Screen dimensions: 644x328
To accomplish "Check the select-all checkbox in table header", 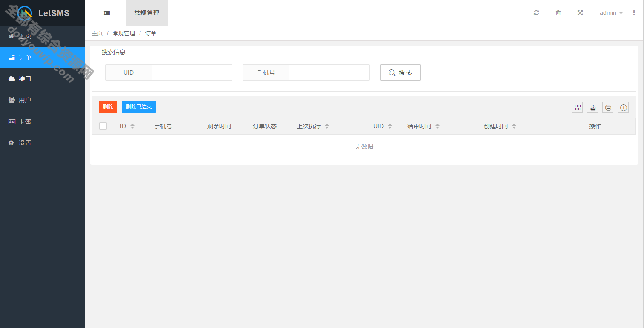I will (x=103, y=126).
